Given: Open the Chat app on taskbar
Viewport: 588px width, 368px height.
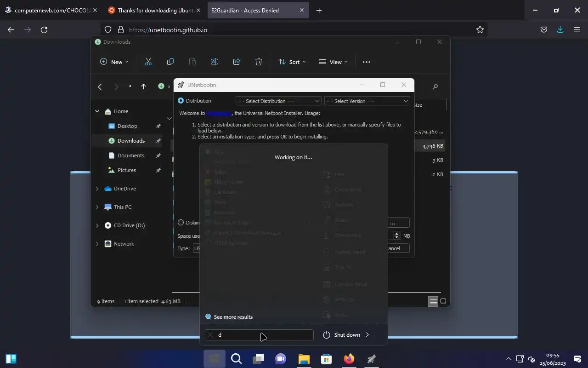Looking at the screenshot, I should pyautogui.click(x=281, y=359).
